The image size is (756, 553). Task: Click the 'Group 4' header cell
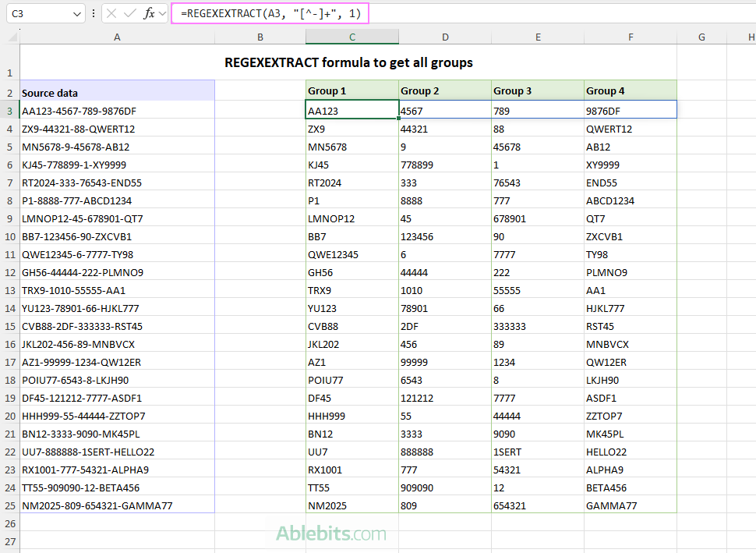631,90
